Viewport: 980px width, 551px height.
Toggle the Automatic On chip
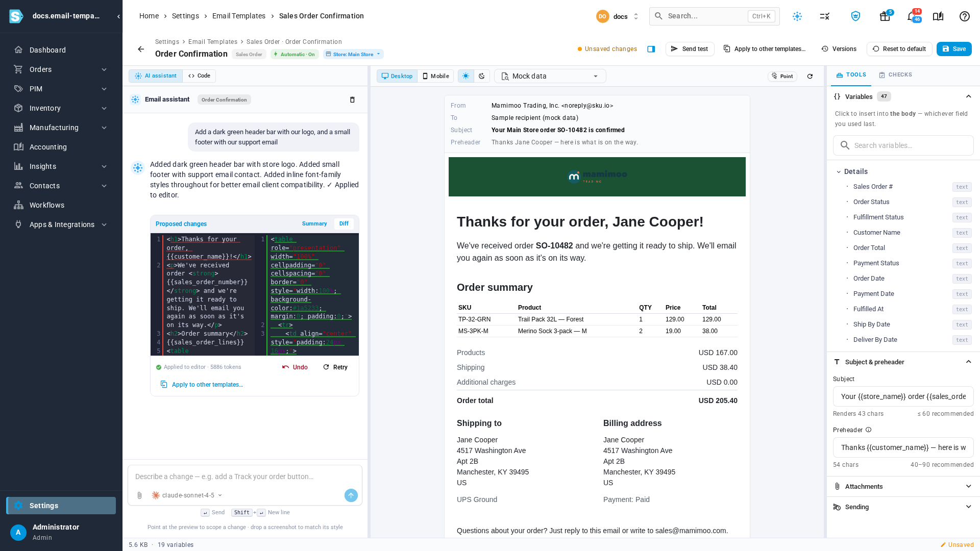[x=295, y=54]
